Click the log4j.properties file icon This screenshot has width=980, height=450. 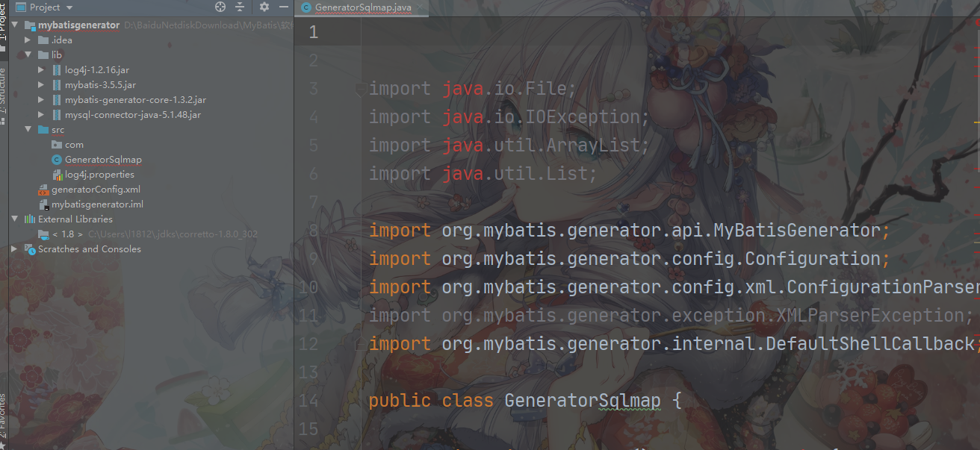pyautogui.click(x=57, y=175)
